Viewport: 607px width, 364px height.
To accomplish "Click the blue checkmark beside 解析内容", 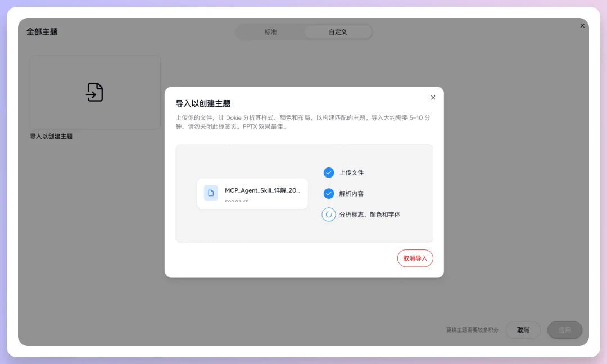I will pyautogui.click(x=329, y=193).
